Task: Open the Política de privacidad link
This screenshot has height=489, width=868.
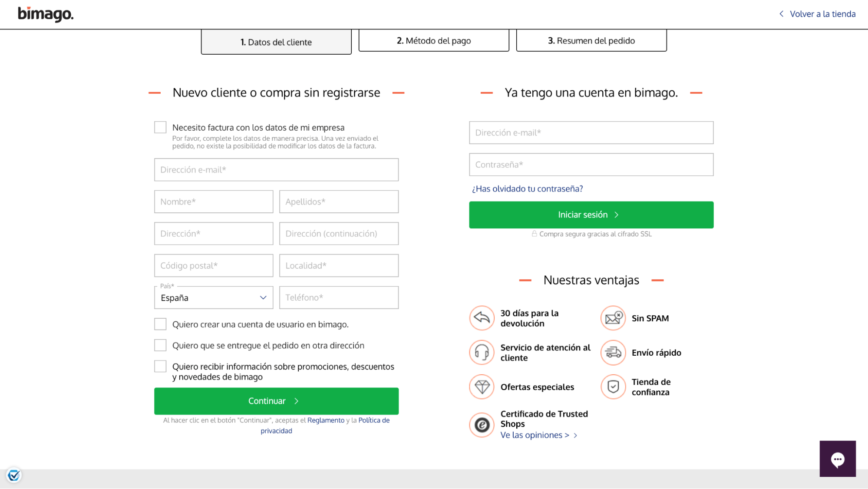Action: pos(325,426)
